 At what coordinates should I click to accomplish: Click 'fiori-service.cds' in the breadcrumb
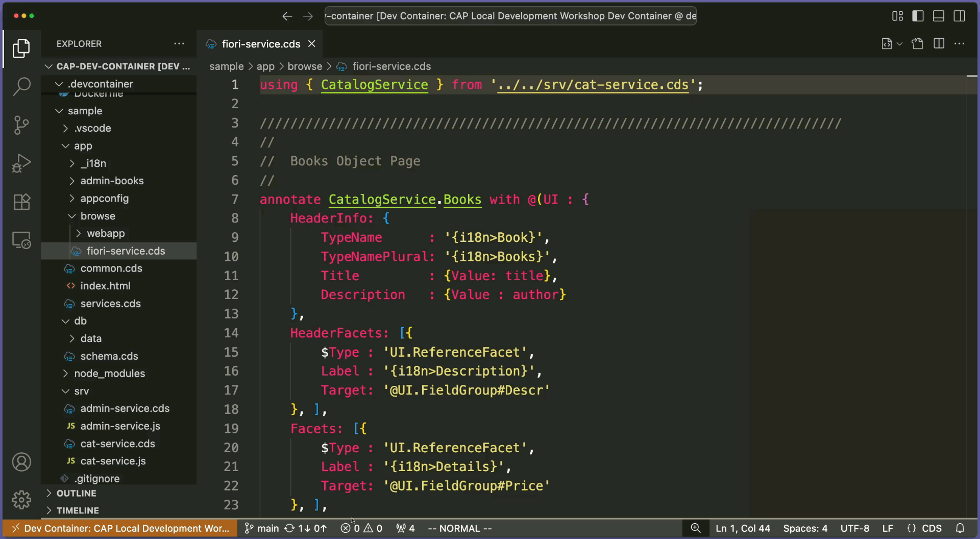click(391, 66)
